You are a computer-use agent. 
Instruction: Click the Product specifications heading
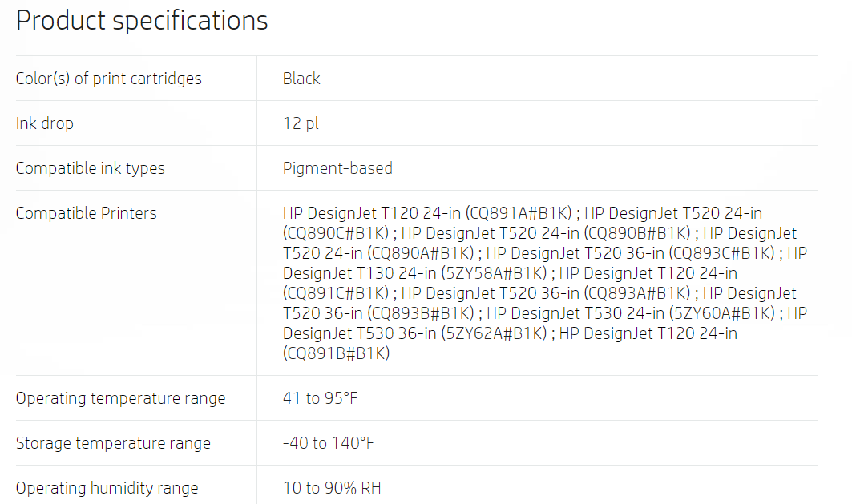tap(142, 21)
